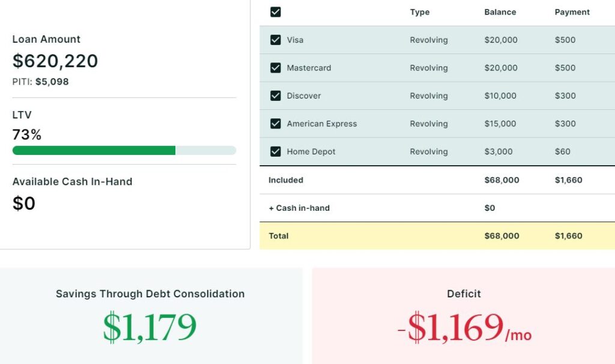Uncheck the Visa debt checkbox
This screenshot has height=364, width=615.
[x=276, y=40]
